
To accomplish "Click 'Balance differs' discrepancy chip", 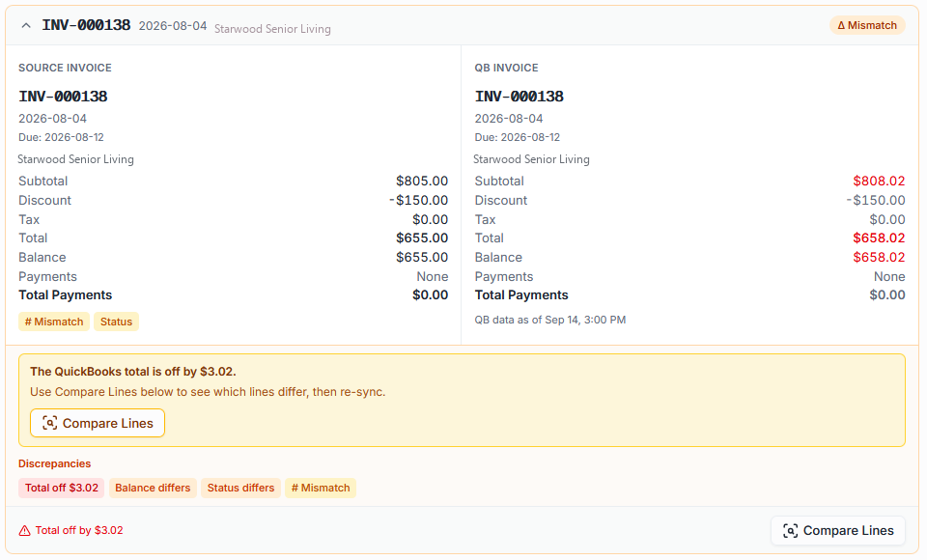I will tap(153, 488).
